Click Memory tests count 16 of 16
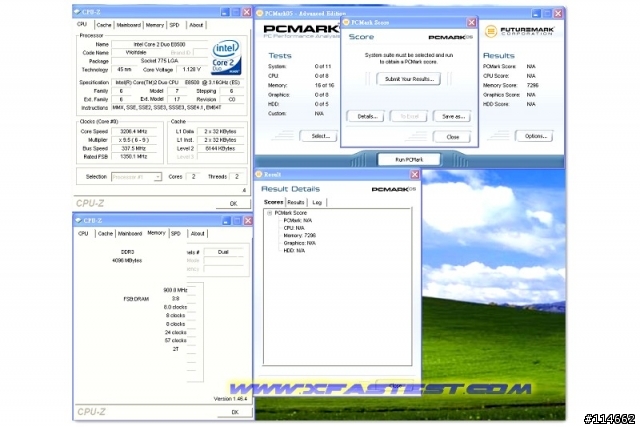The image size is (640, 427). pos(324,85)
